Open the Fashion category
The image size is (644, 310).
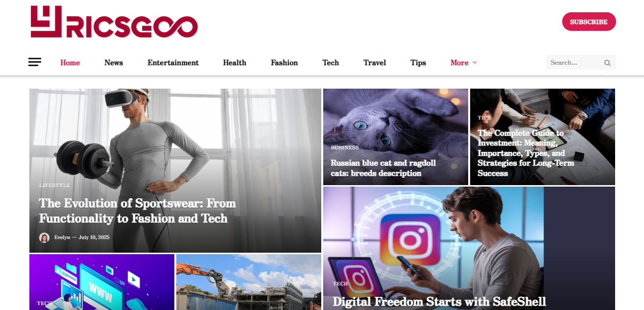285,63
